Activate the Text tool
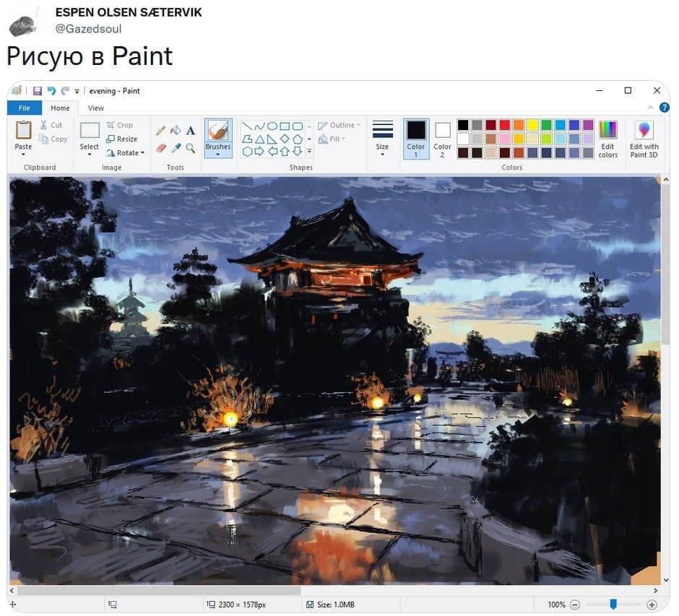This screenshot has height=616, width=679. point(191,131)
